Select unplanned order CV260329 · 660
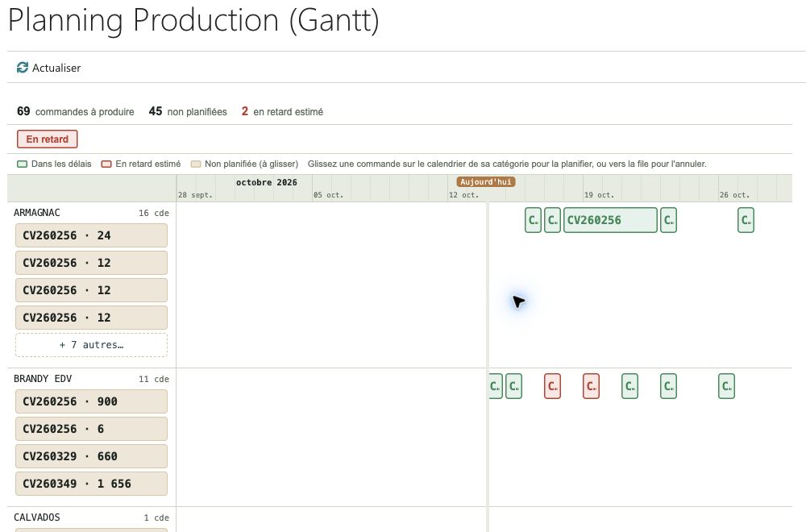This screenshot has width=806, height=532. tap(92, 456)
